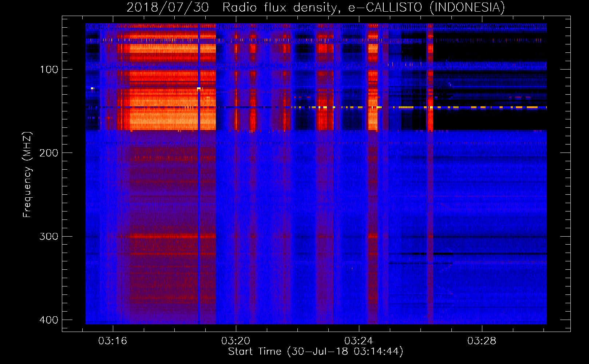Click the 100 MHz frequency axis label

click(x=49, y=70)
